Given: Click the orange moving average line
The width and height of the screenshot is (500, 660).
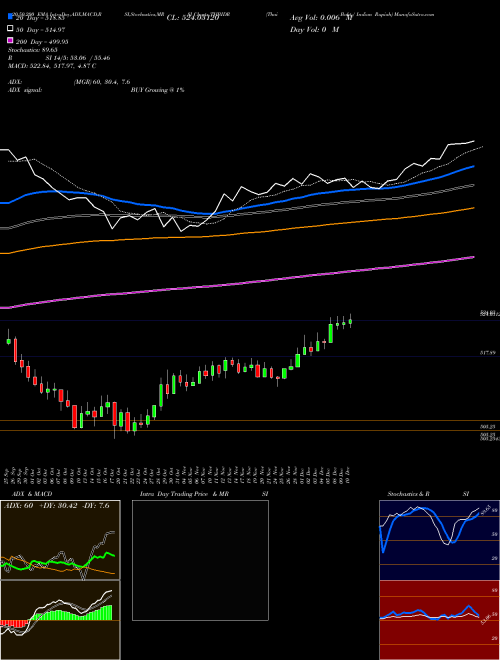Looking at the screenshot, I should point(236,234).
